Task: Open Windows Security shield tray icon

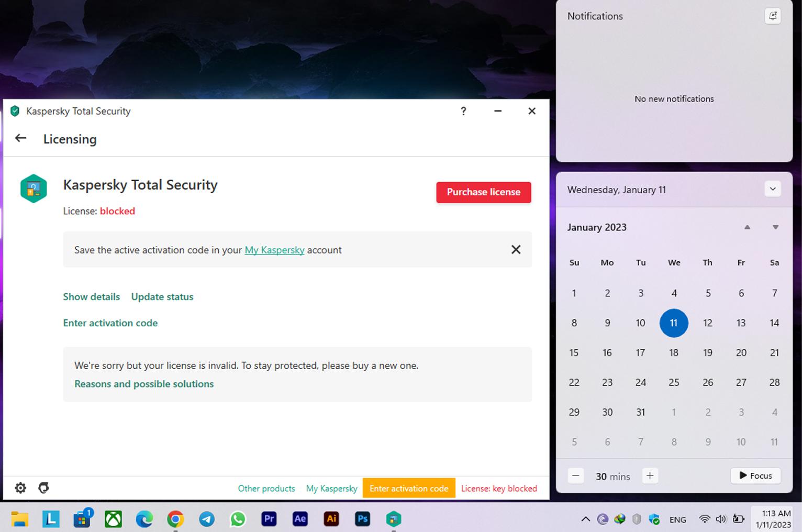Action: click(654, 519)
